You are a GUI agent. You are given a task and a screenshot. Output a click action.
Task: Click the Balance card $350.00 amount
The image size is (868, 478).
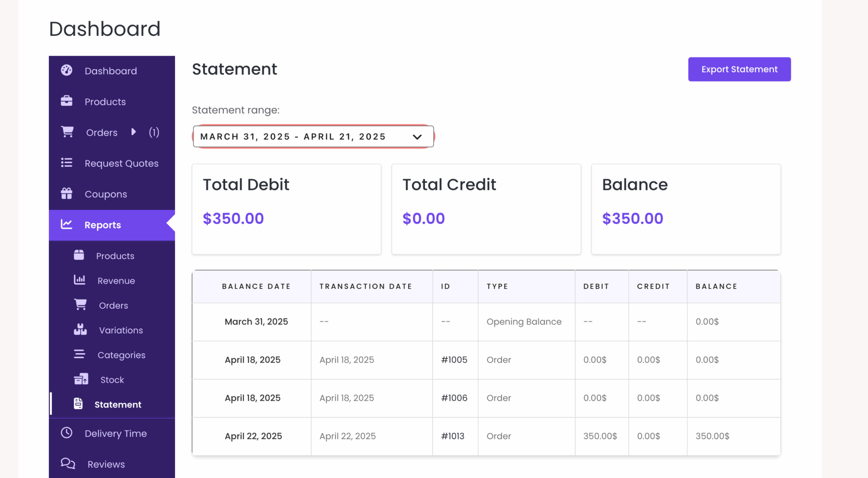click(632, 218)
